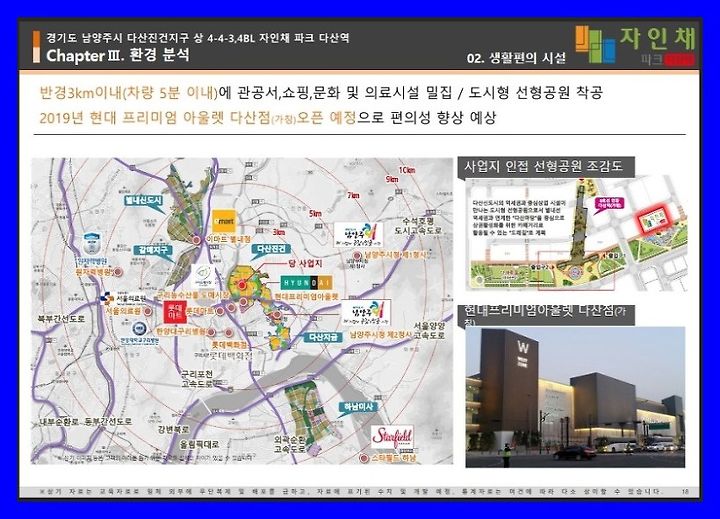
Task: Select the HYUNDAI logo on the map
Action: click(307, 282)
